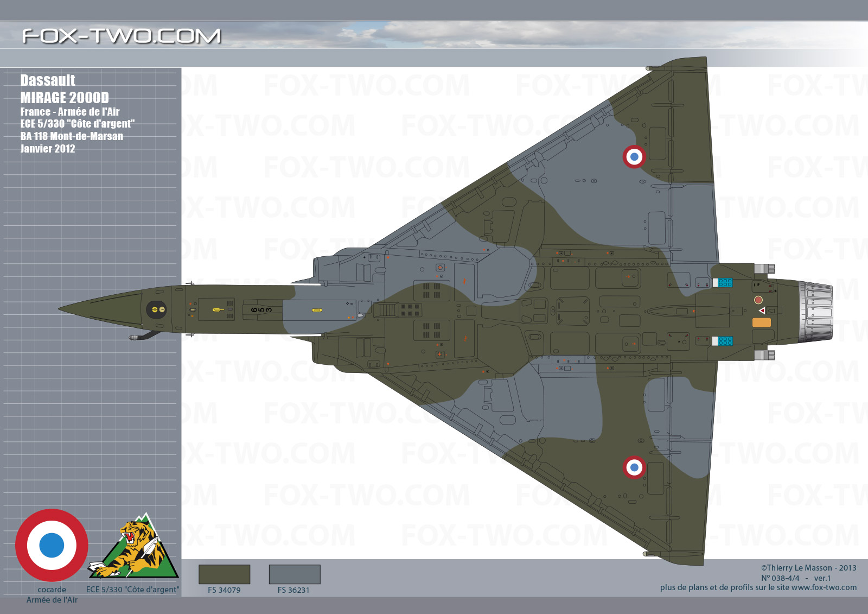The height and width of the screenshot is (614, 868).
Task: Click the ECE 5/330 tiger squadron badge
Action: pos(133,545)
